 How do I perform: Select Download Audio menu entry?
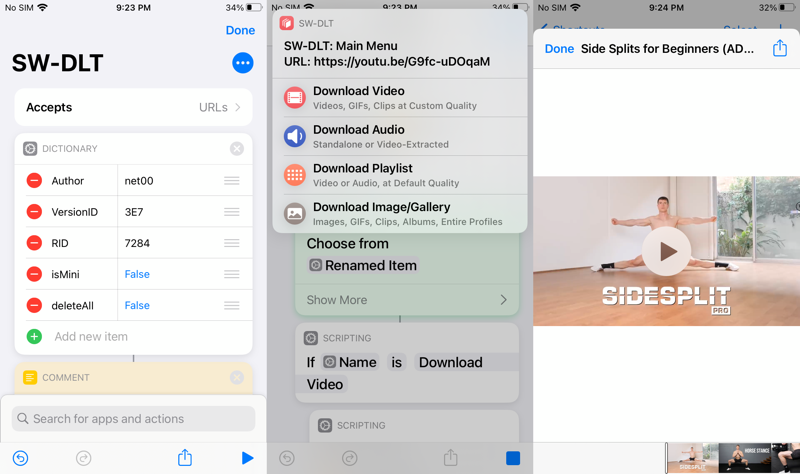[400, 136]
